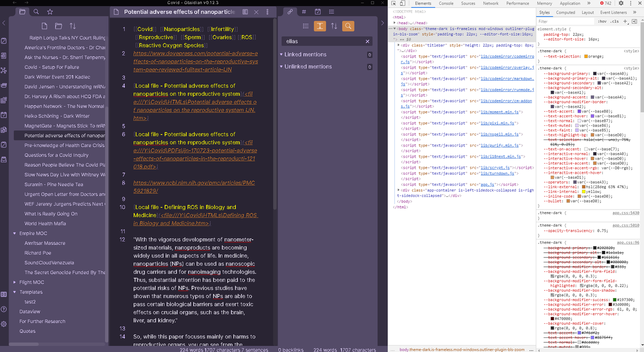The width and height of the screenshot is (644, 352).
Task: Create a new folder in file explorer
Action: pyautogui.click(x=58, y=26)
